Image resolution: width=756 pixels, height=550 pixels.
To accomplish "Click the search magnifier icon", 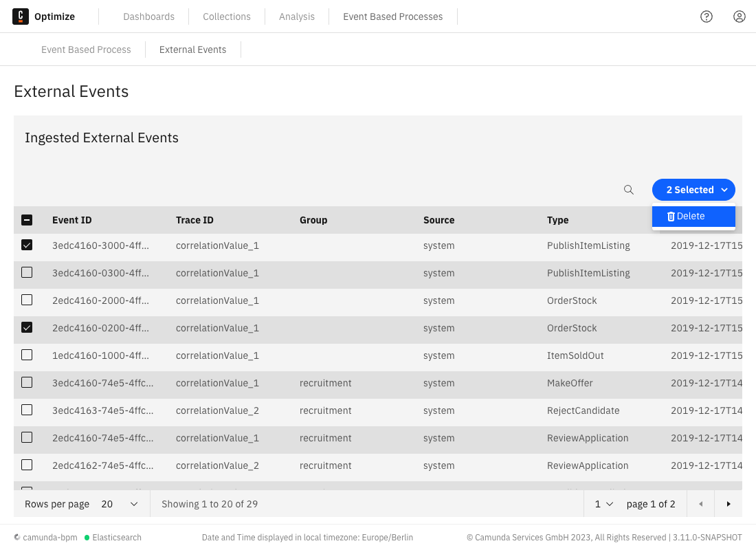I will [629, 190].
